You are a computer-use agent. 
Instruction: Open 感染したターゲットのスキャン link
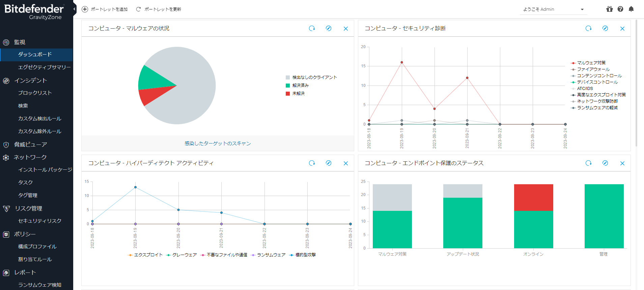pyautogui.click(x=218, y=143)
